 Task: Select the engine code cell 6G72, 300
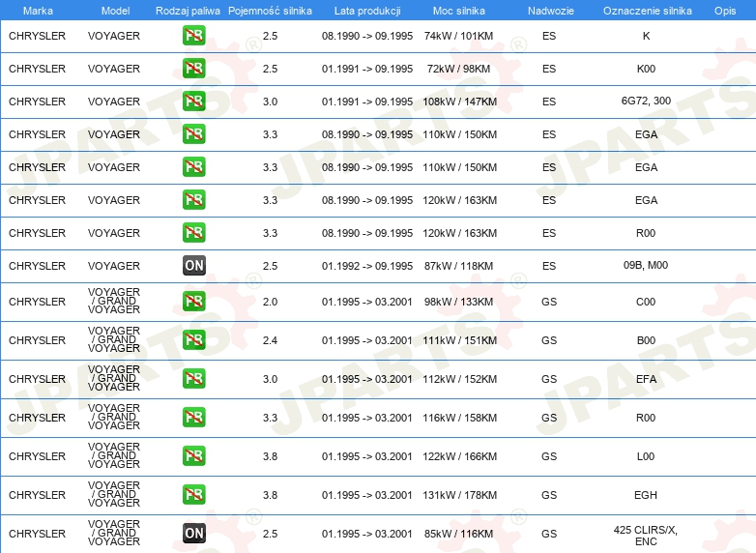click(x=646, y=101)
